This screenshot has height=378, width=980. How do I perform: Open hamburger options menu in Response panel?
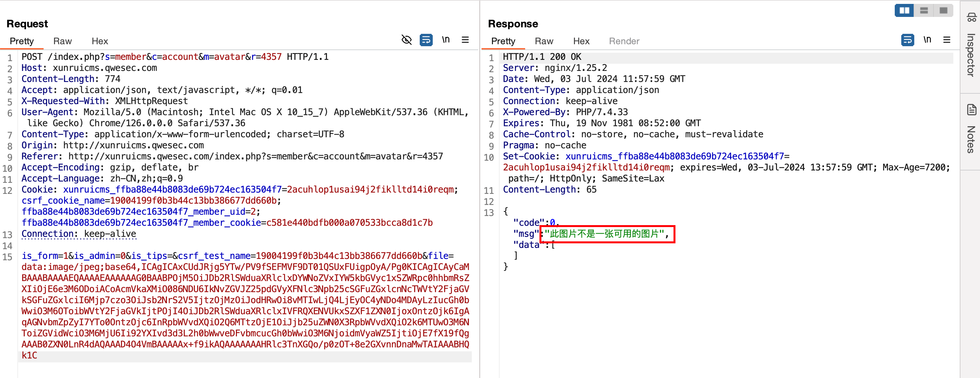946,40
